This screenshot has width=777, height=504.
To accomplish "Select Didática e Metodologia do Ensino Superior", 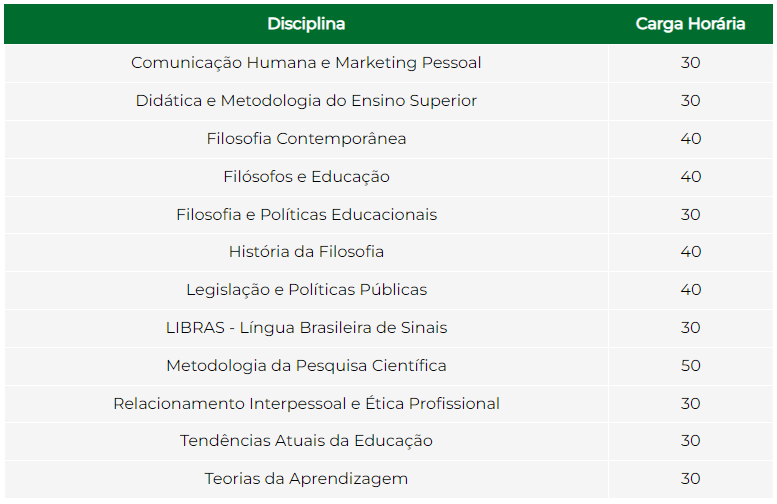I will (306, 101).
